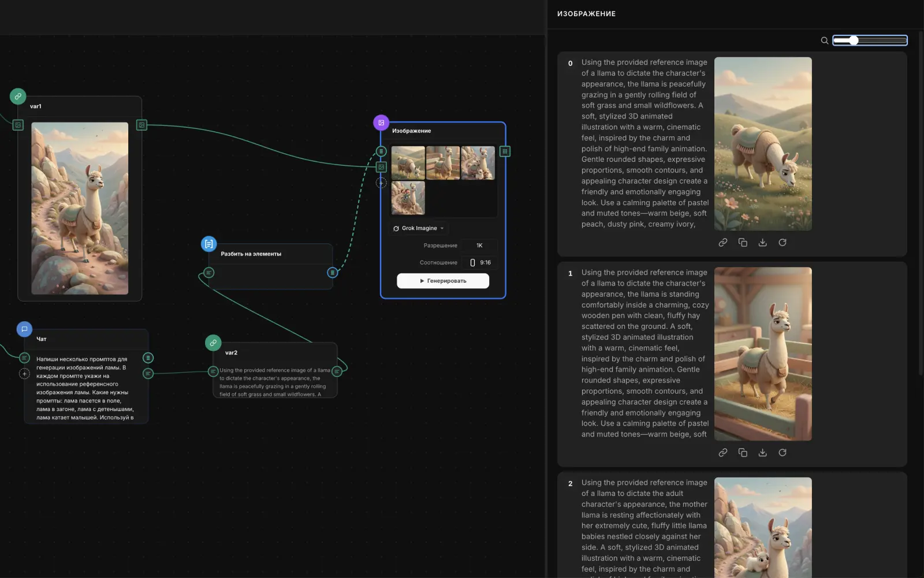This screenshot has height=578, width=924.
Task: Click the grid output port of Изображение node
Action: coord(505,151)
